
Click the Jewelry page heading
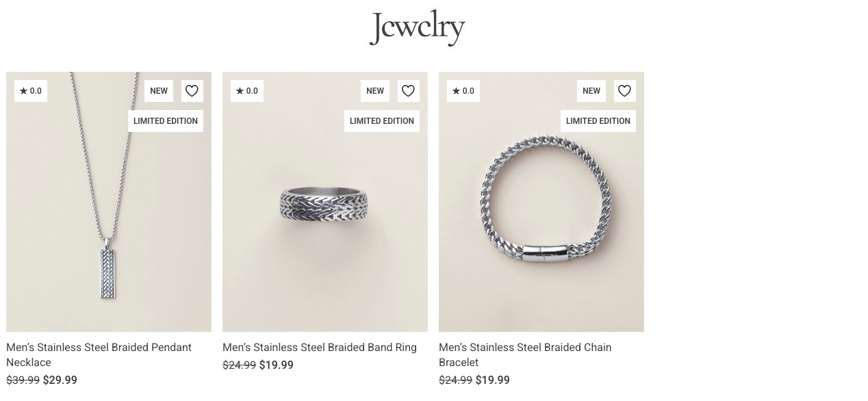(417, 27)
